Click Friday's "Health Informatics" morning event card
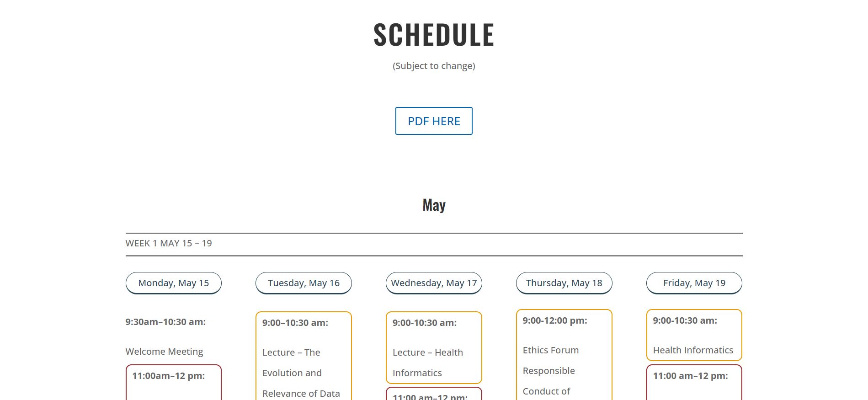The height and width of the screenshot is (400, 868). (x=694, y=335)
